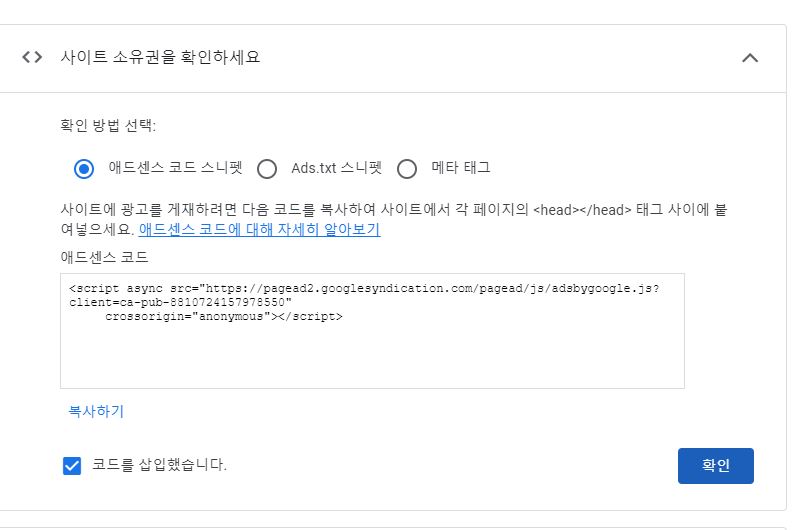The height and width of the screenshot is (530, 803).
Task: Select the 메타 태그 radio button
Action: [x=407, y=168]
